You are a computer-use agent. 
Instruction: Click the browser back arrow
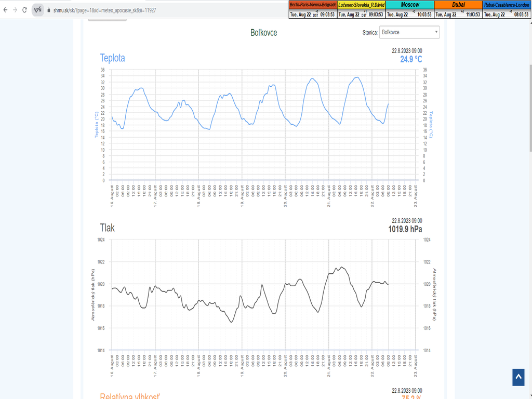[x=5, y=10]
